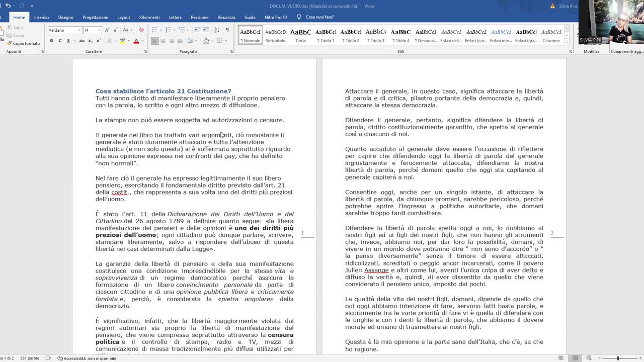Apply yellow text highlight color
The width and height of the screenshot is (644, 362).
click(122, 41)
